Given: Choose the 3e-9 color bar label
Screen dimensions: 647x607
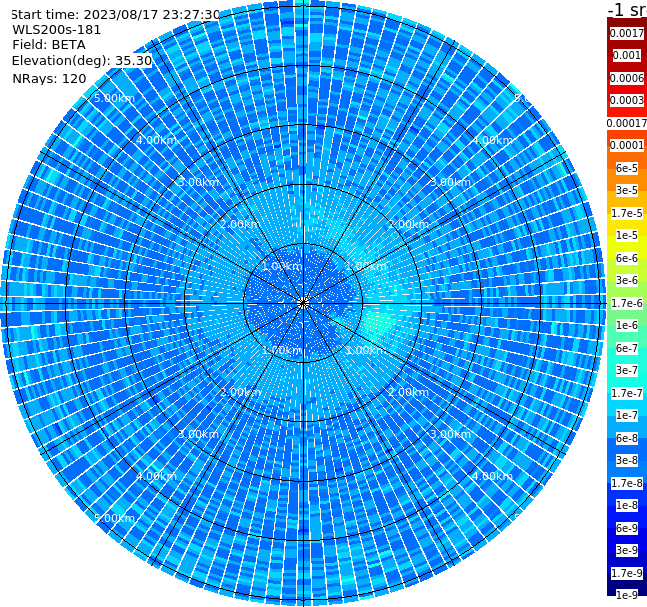Looking at the screenshot, I should tap(627, 550).
